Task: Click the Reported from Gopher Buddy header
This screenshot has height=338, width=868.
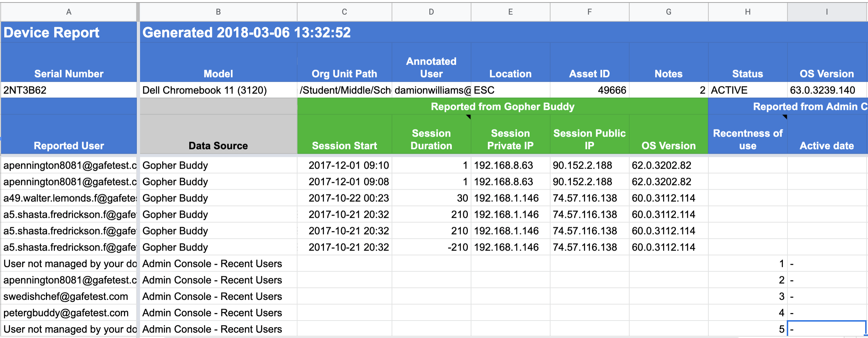Action: [x=502, y=107]
